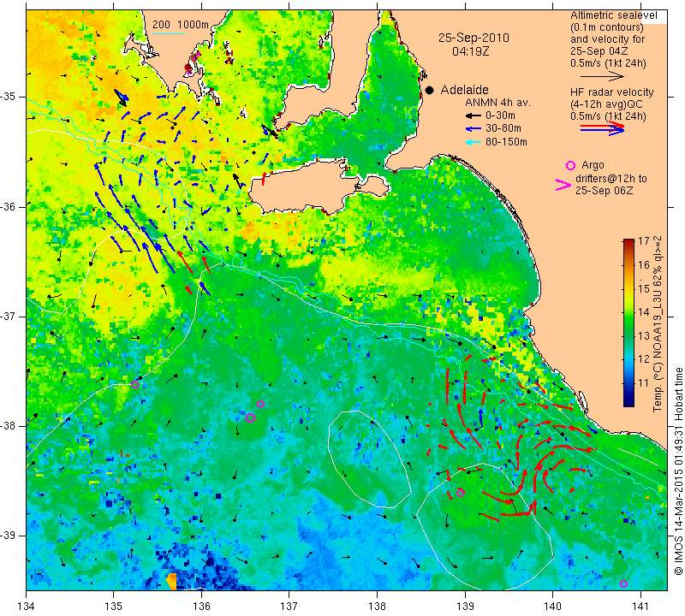
Task: Click the black 0-30m legend arrow
Action: [x=474, y=115]
